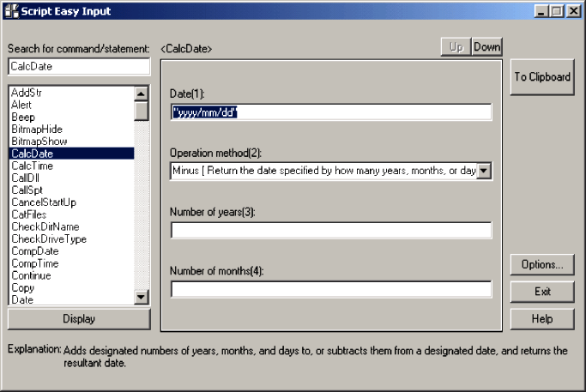Open Help

542,319
